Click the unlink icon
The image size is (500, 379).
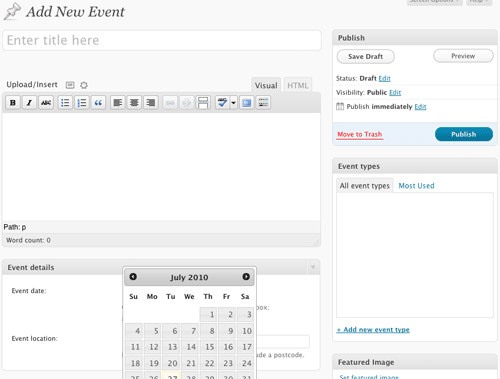click(x=187, y=103)
